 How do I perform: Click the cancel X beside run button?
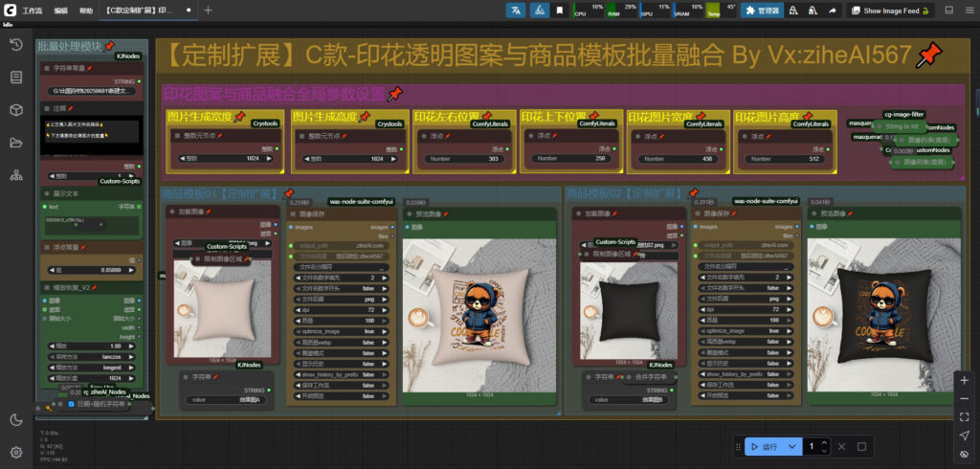pyautogui.click(x=841, y=446)
